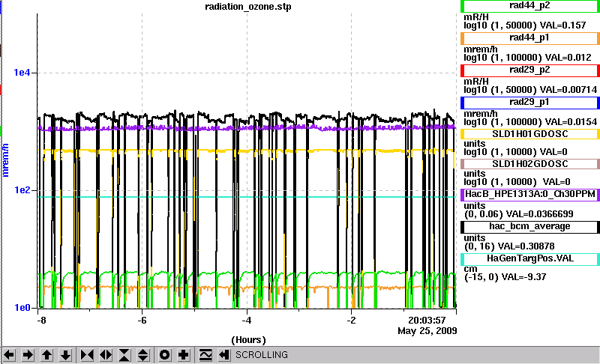
Task: Pan the graph right with the right arrow
Action: tap(28, 355)
